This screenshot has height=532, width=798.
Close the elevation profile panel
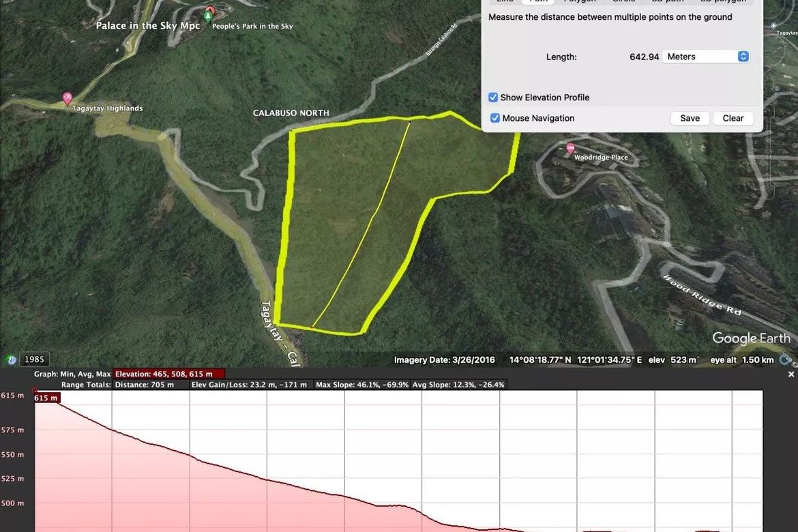(791, 374)
